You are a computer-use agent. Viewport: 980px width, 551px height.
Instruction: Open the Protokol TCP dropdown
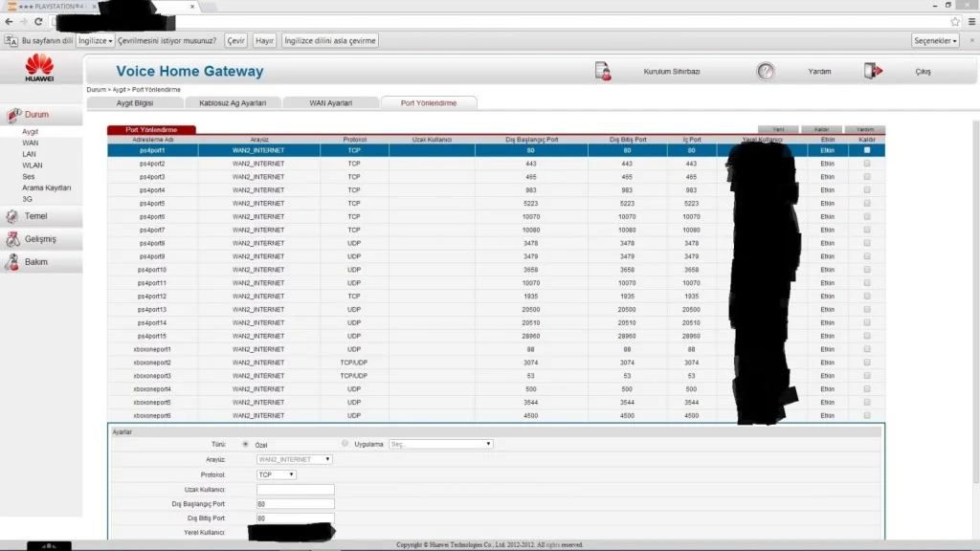(277, 474)
